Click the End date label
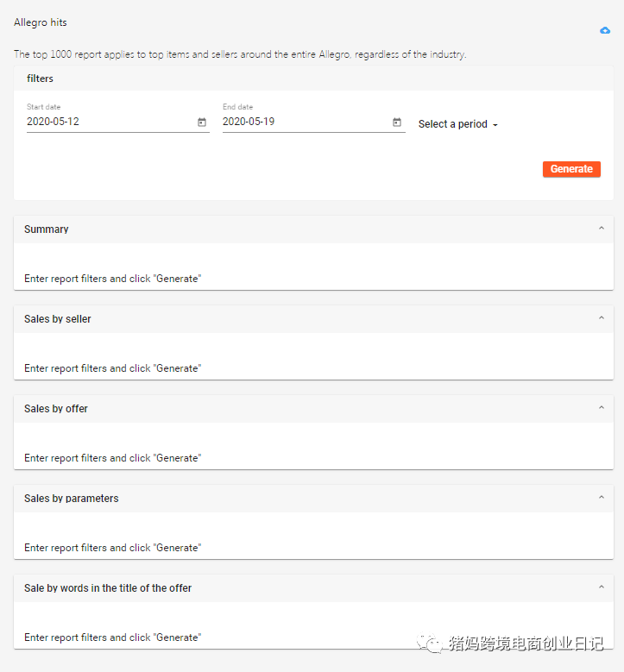 (x=237, y=107)
